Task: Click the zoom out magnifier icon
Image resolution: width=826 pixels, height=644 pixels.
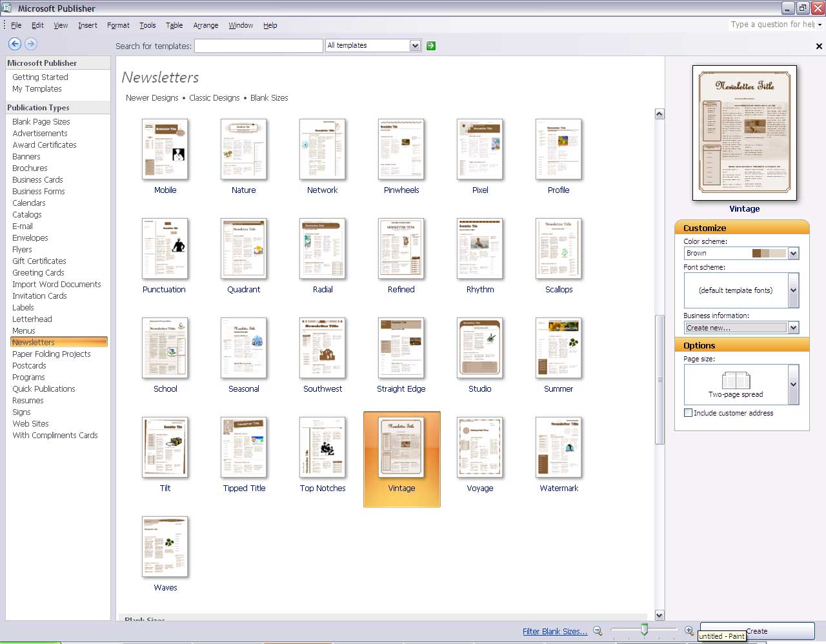Action: click(598, 631)
